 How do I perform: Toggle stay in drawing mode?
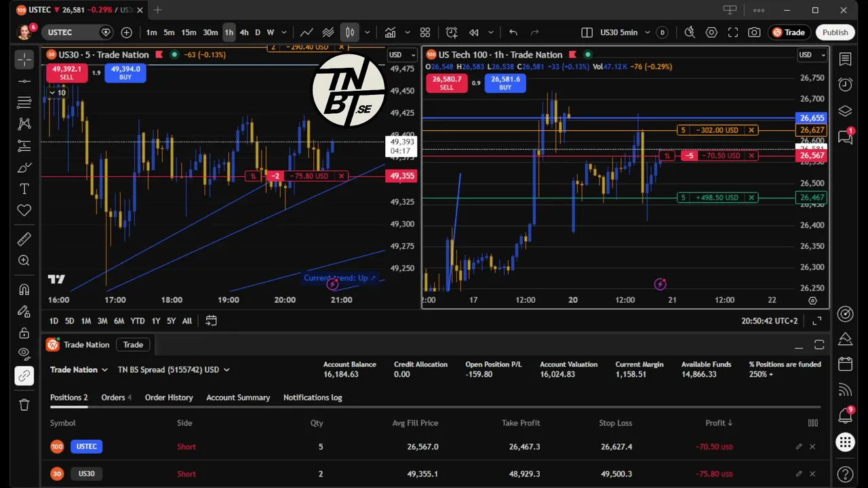24,311
